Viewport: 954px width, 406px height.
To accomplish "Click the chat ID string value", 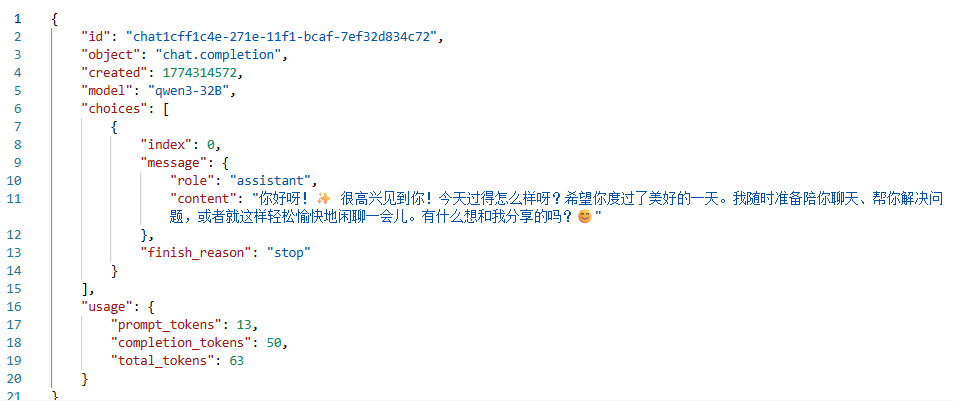I will coord(283,37).
